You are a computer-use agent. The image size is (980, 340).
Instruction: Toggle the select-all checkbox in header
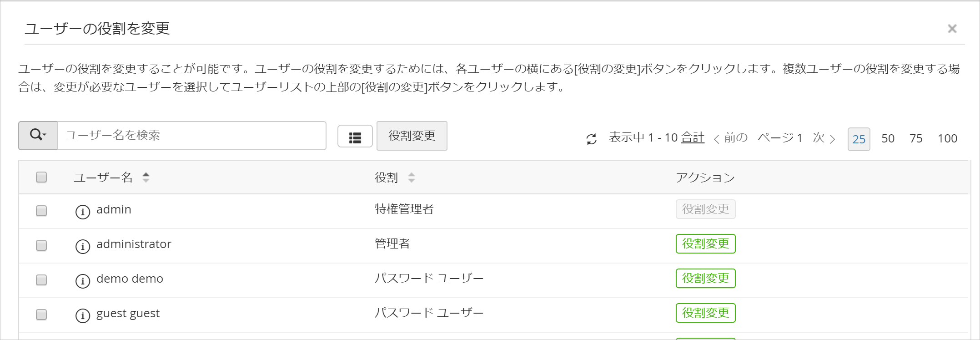tap(41, 177)
